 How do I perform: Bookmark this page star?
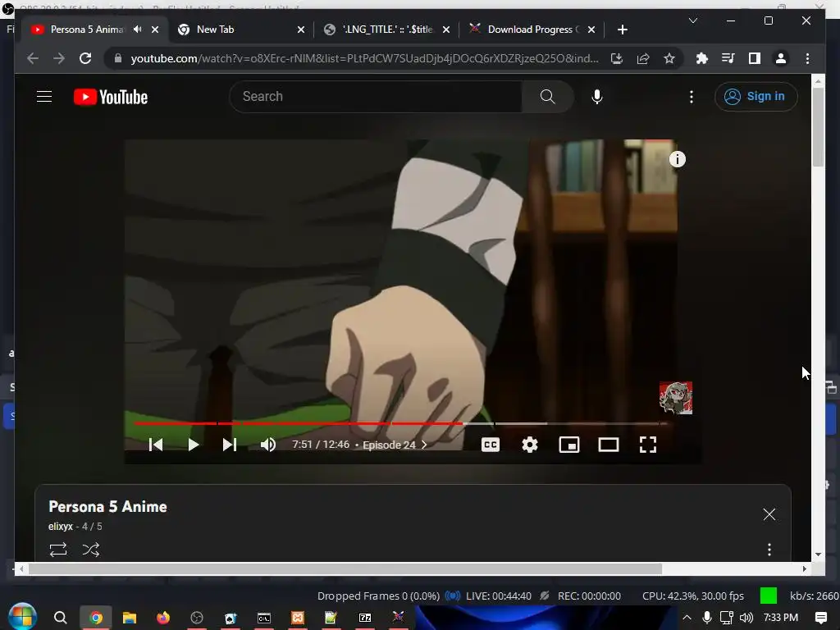pos(669,58)
